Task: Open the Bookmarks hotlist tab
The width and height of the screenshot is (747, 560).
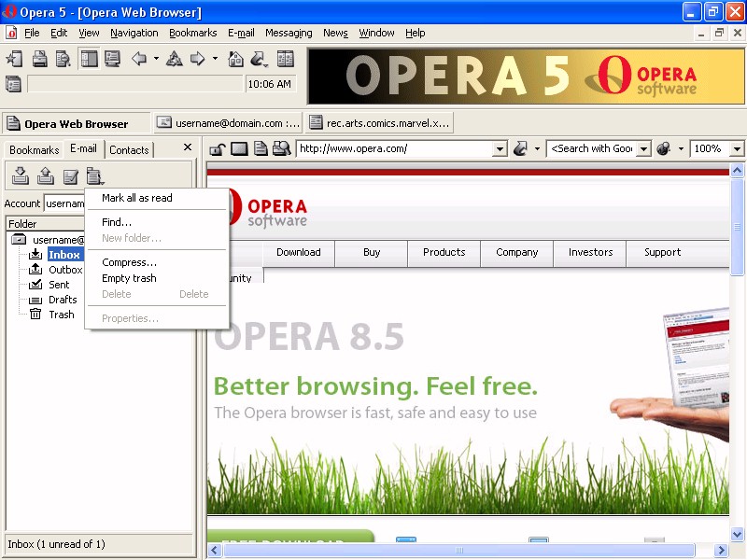Action: [x=34, y=150]
